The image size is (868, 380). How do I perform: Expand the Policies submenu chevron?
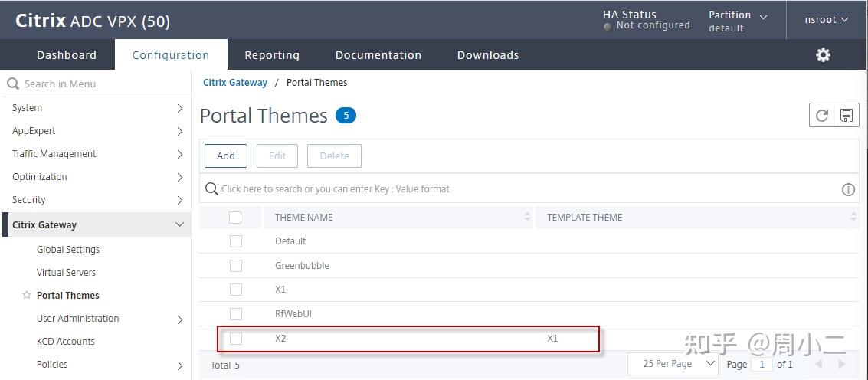click(179, 365)
